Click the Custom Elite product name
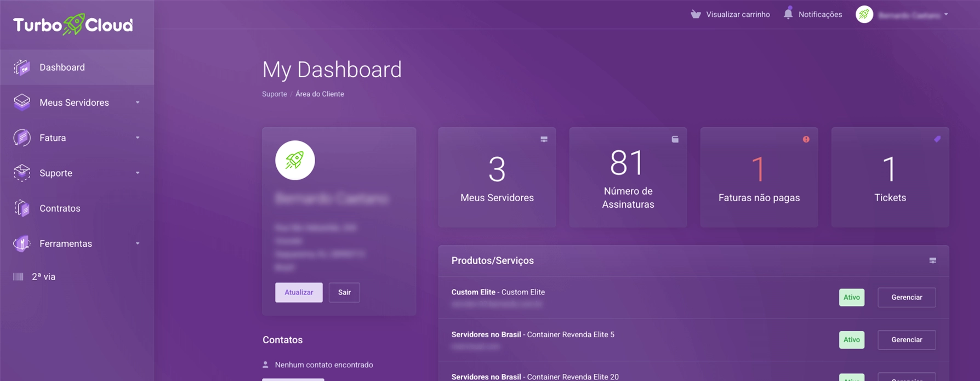 [498, 292]
